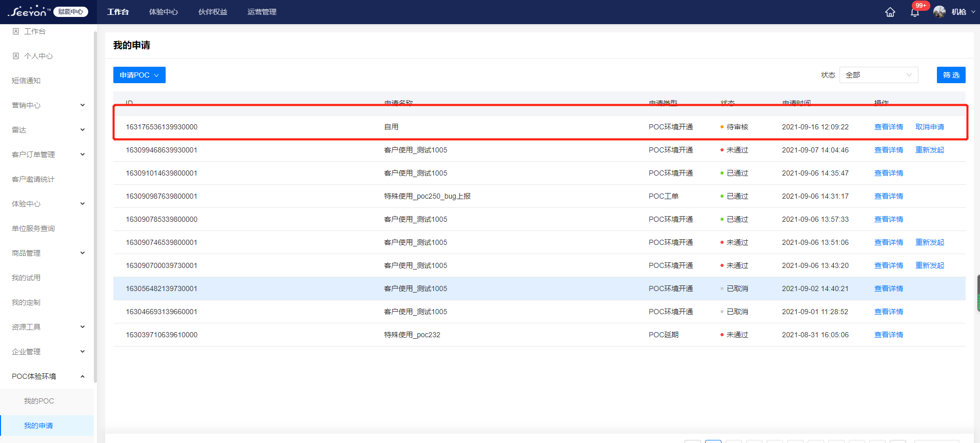View details for 特殊使用_poc232
Viewport: 980px width, 443px height.
coord(889,335)
